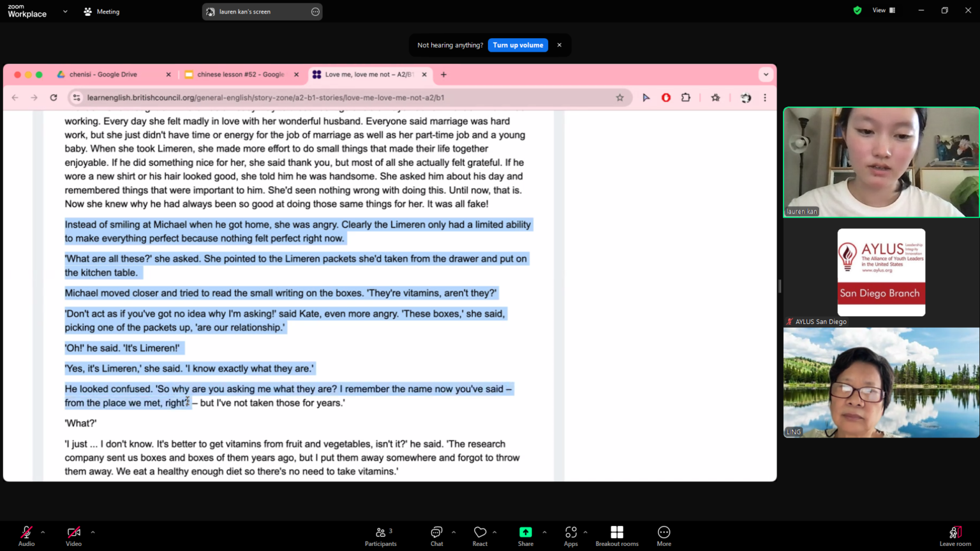Viewport: 980px width, 551px height.
Task: Click the browser profile sync icon
Action: [x=746, y=98]
